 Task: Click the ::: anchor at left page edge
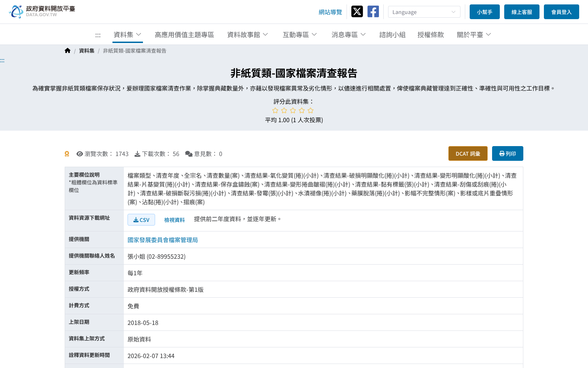click(2, 60)
